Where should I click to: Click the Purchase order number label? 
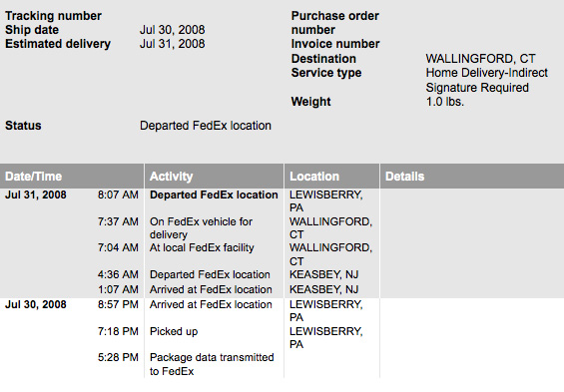[x=334, y=23]
